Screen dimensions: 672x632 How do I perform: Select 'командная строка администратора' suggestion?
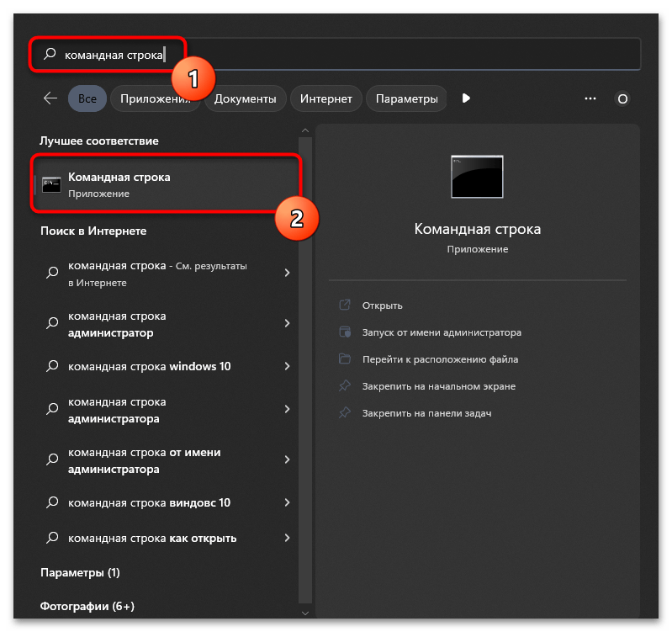point(167,410)
